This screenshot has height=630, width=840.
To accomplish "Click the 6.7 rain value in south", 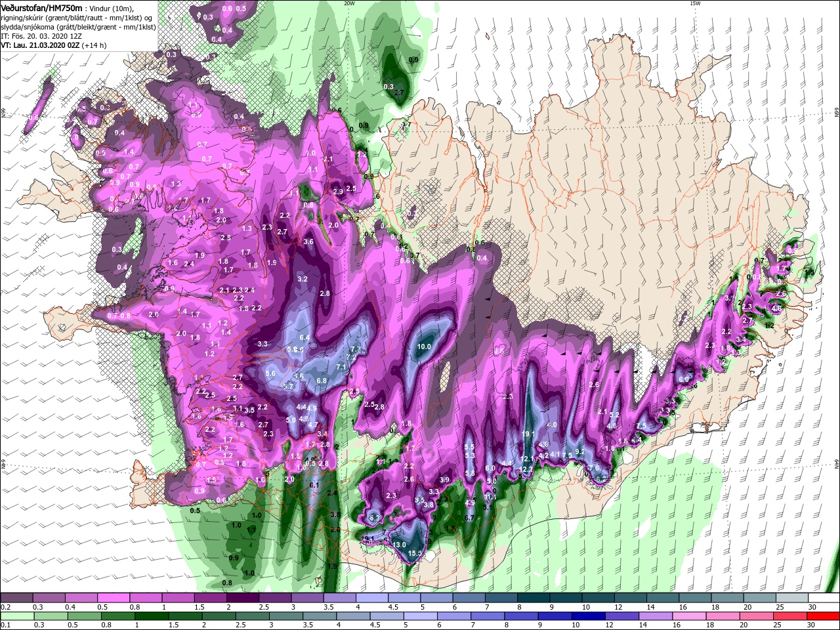I will [469, 518].
